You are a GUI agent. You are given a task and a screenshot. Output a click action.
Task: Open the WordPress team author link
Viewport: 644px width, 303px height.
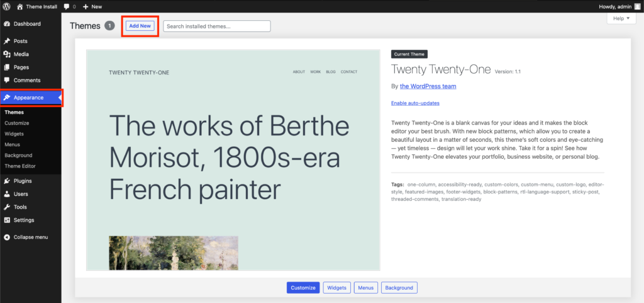pyautogui.click(x=428, y=86)
